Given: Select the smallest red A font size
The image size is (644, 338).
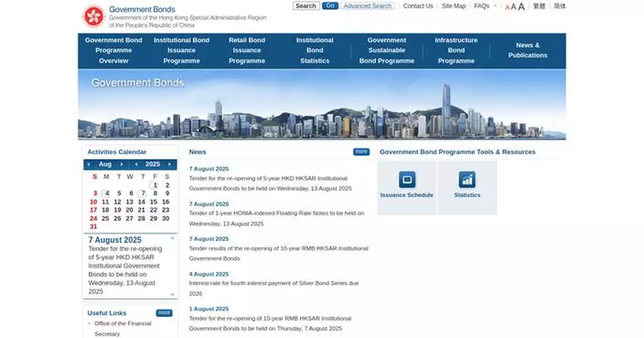Looking at the screenshot, I should (x=507, y=6).
